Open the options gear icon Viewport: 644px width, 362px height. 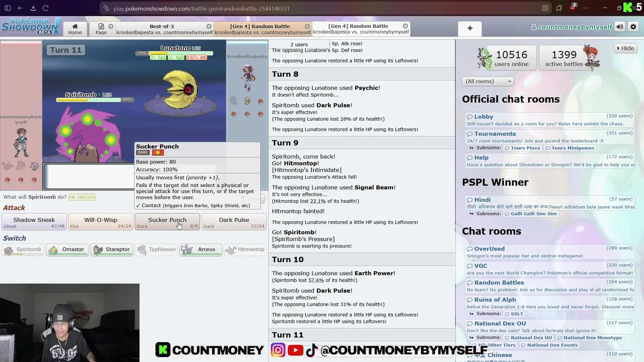coord(633,27)
